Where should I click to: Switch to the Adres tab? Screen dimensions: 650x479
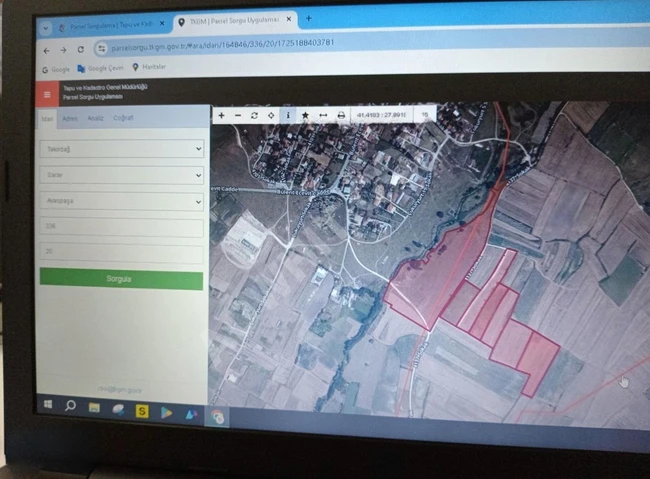(x=70, y=119)
